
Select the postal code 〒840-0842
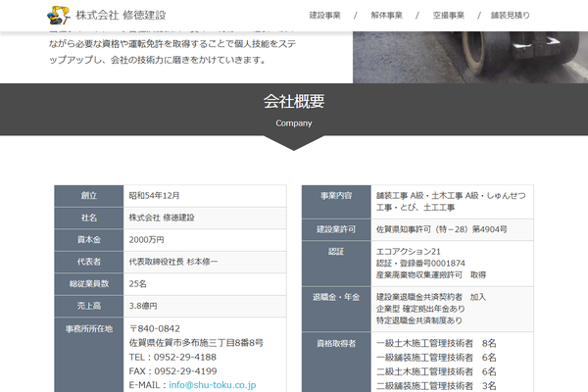155,329
